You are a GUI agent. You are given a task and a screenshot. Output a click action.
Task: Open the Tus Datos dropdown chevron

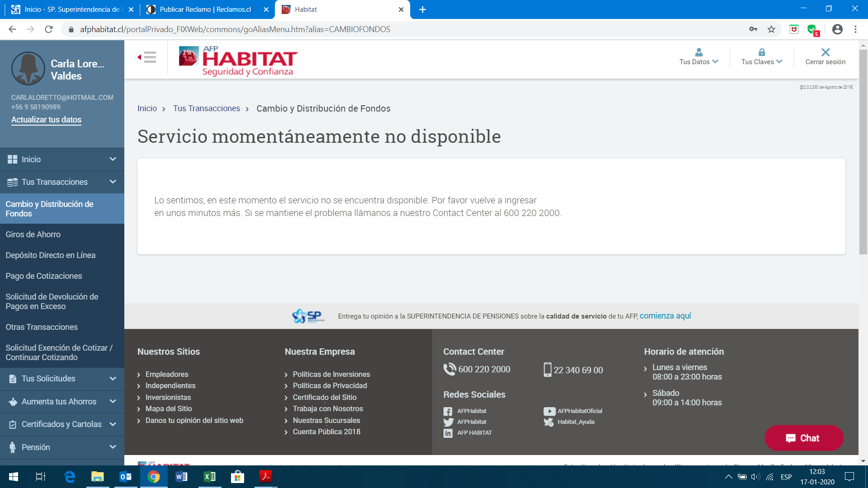(x=715, y=62)
